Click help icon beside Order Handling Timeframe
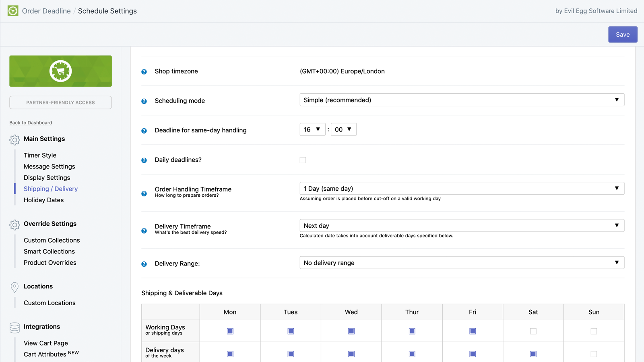This screenshot has width=644, height=362. (x=144, y=194)
